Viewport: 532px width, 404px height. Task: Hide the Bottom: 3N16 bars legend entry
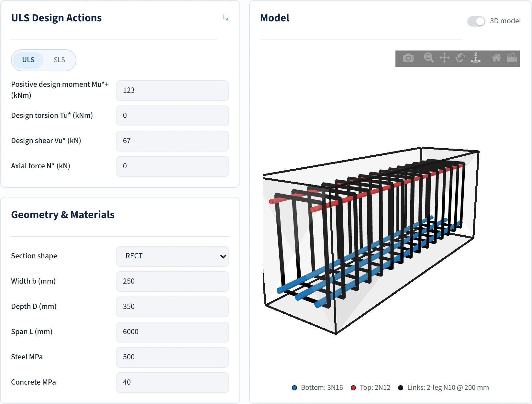[x=317, y=387]
